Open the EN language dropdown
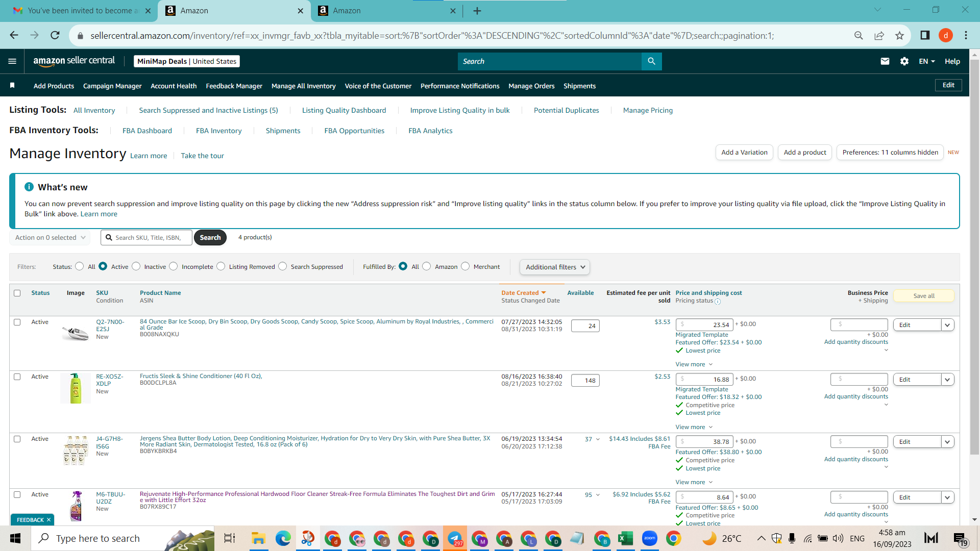 click(x=927, y=61)
